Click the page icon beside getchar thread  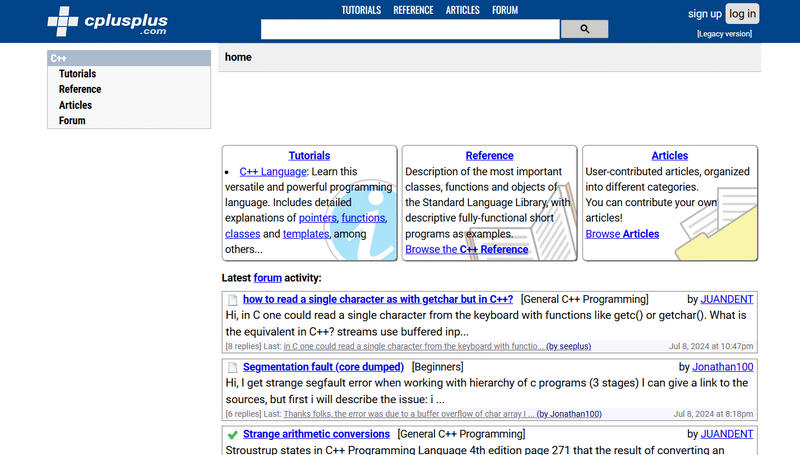coord(232,300)
